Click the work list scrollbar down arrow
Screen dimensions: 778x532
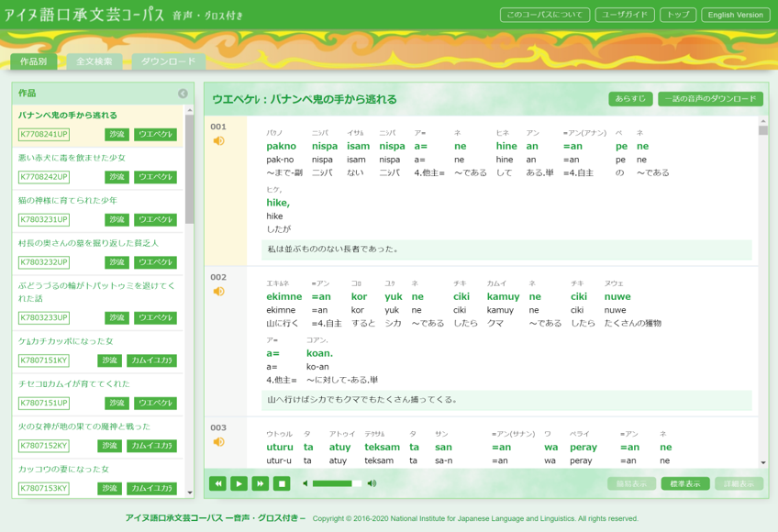tap(190, 493)
